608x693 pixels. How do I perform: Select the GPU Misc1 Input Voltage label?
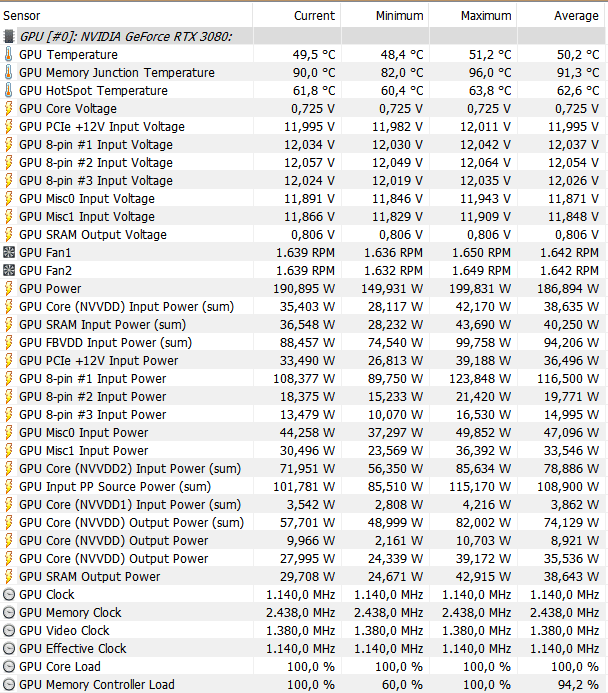pos(87,217)
